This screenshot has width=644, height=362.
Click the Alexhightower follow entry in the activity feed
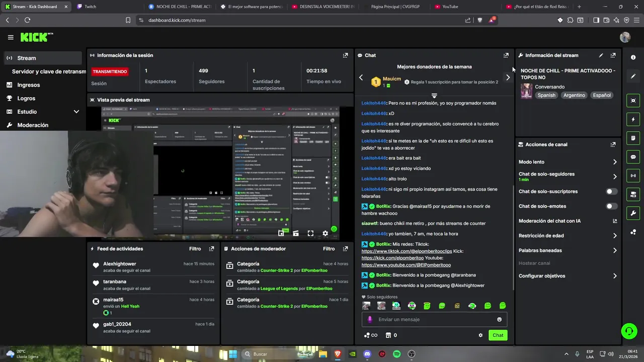click(153, 267)
